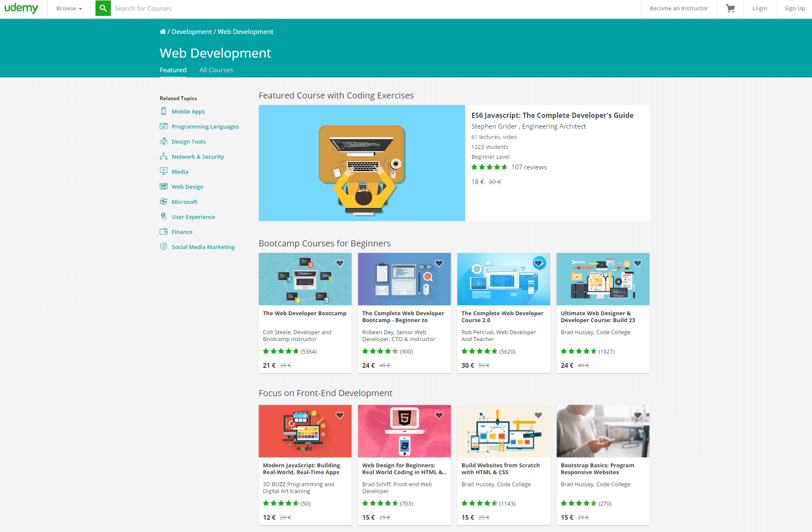Image resolution: width=812 pixels, height=532 pixels.
Task: Toggle wishlist heart on Bootstrap Basics course
Action: 637,415
